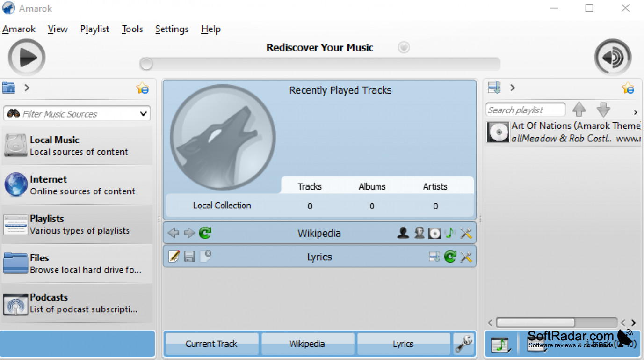Switch to Current Track applet tab
This screenshot has height=360, width=644.
click(x=211, y=344)
